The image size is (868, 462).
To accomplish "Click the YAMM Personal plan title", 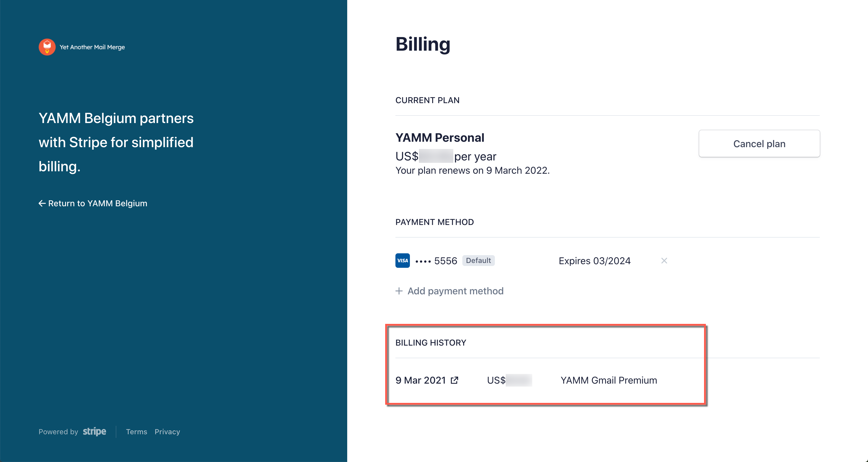I will coord(440,137).
